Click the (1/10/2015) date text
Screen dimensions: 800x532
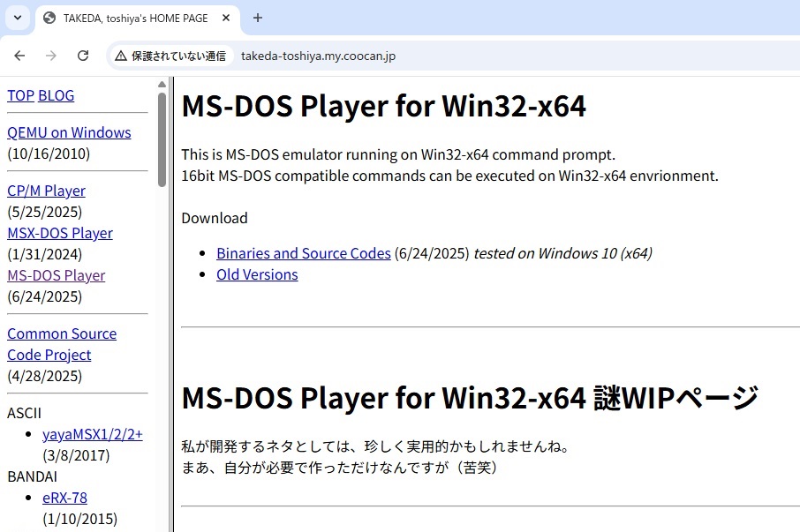(x=79, y=520)
